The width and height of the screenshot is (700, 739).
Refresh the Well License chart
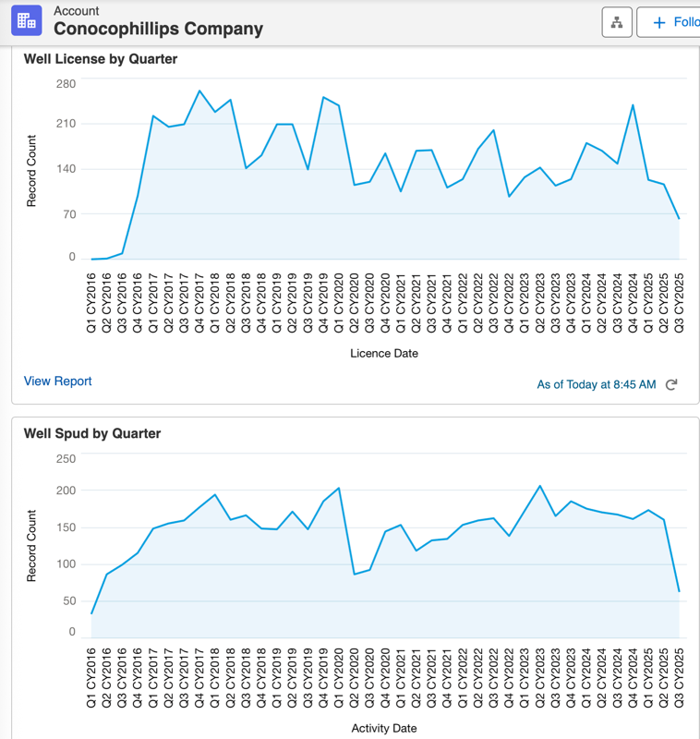pos(671,384)
